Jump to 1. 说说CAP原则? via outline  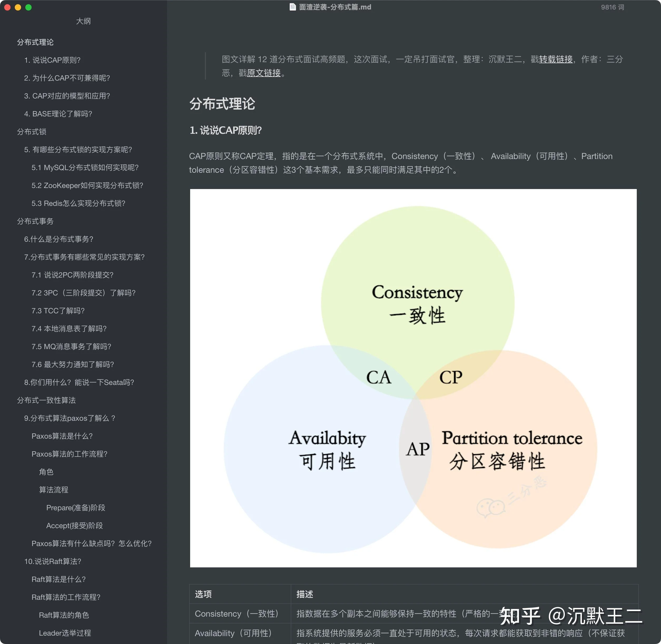click(x=53, y=60)
